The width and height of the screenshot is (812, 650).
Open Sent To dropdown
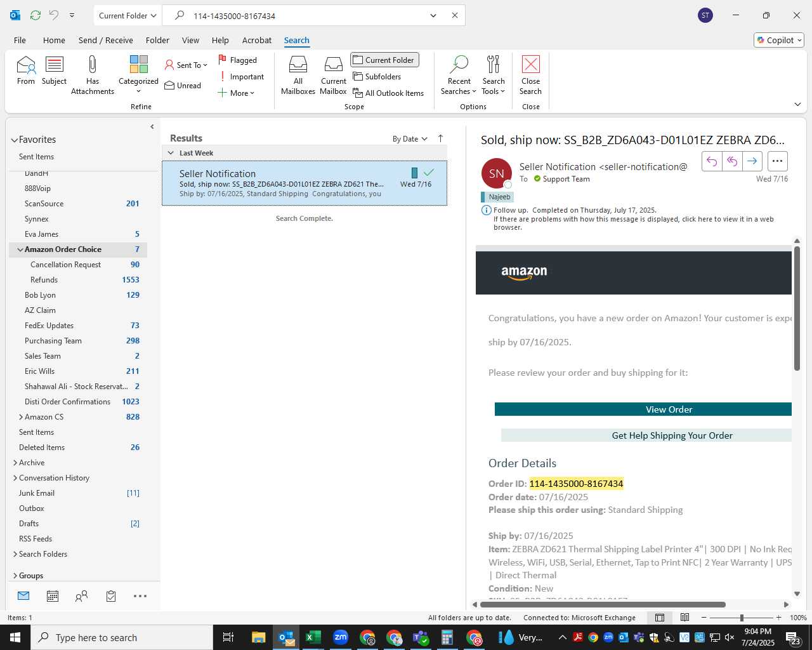(186, 65)
